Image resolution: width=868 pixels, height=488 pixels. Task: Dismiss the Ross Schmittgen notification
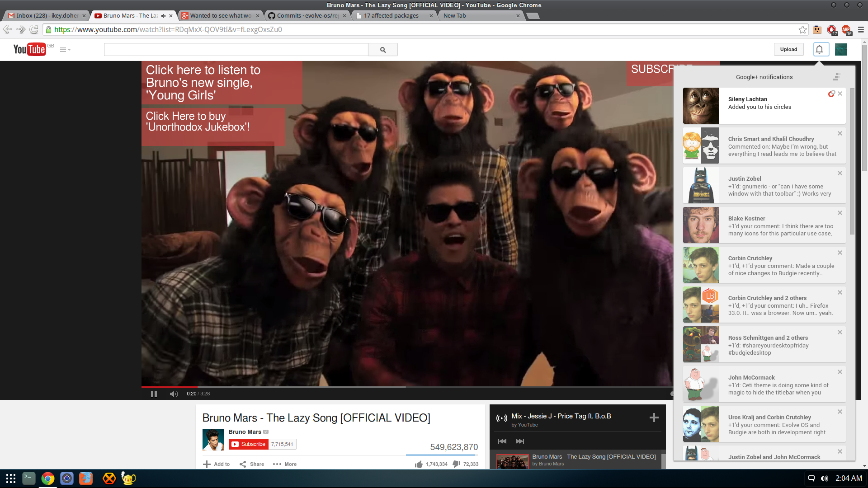840,332
